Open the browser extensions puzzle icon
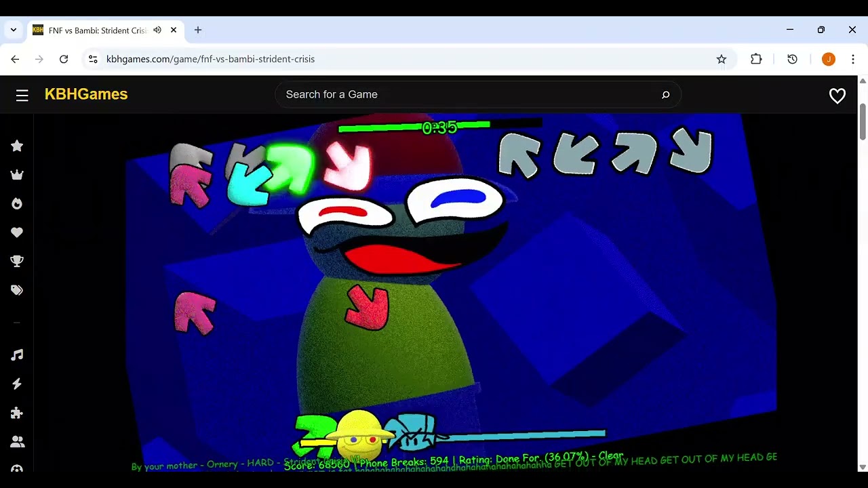Image resolution: width=868 pixels, height=488 pixels. (x=756, y=59)
